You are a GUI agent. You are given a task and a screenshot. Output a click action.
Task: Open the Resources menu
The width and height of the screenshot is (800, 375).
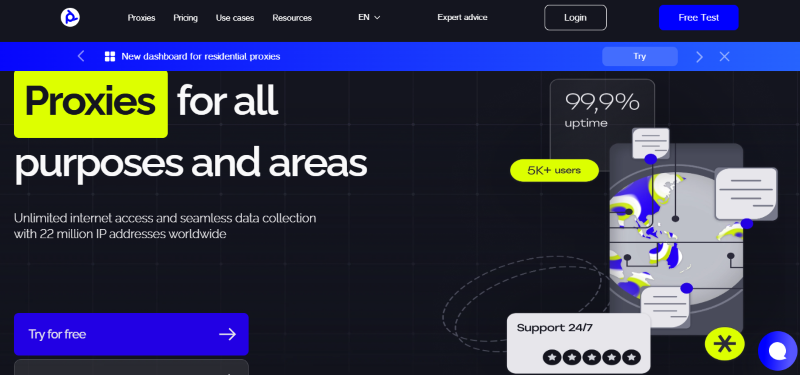tap(292, 18)
